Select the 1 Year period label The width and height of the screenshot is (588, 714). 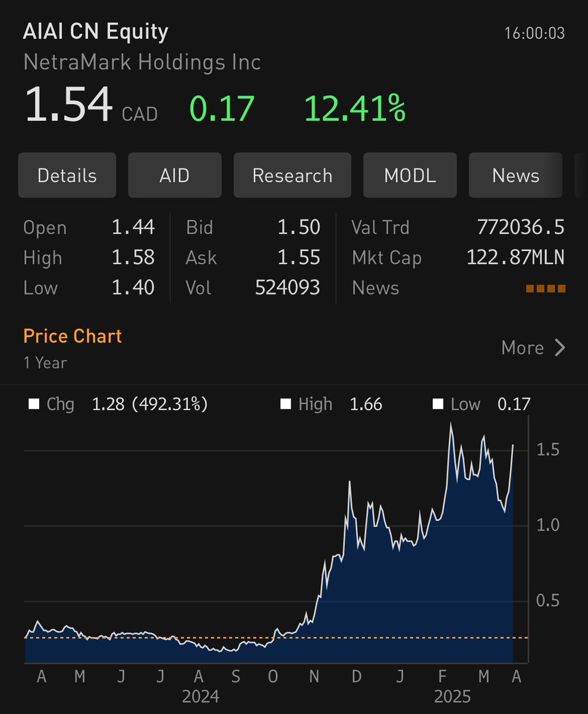(x=45, y=363)
